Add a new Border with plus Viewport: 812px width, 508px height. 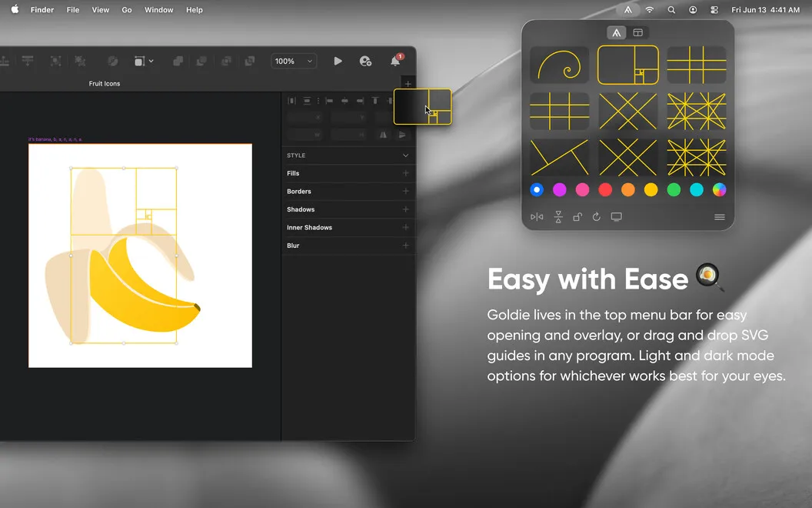pyautogui.click(x=405, y=192)
